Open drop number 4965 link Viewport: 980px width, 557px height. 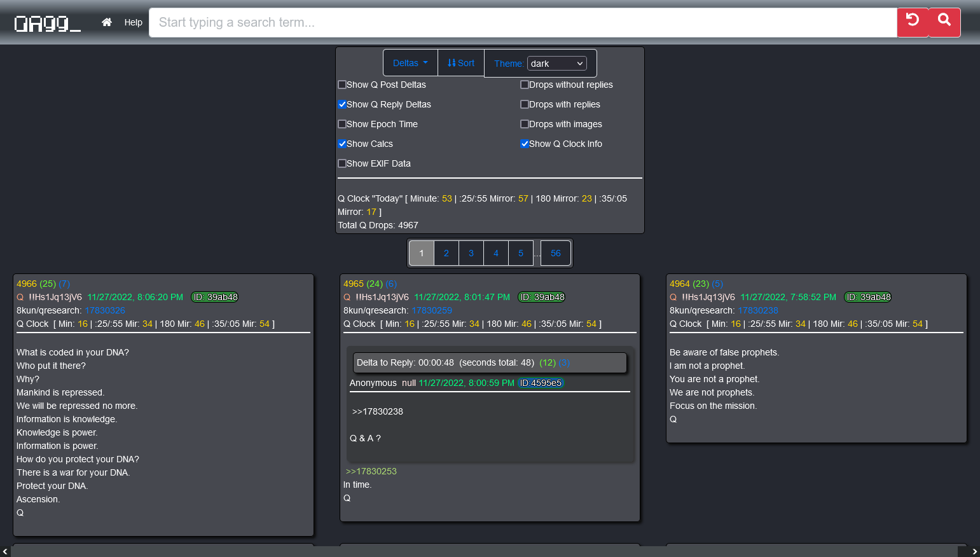(354, 284)
